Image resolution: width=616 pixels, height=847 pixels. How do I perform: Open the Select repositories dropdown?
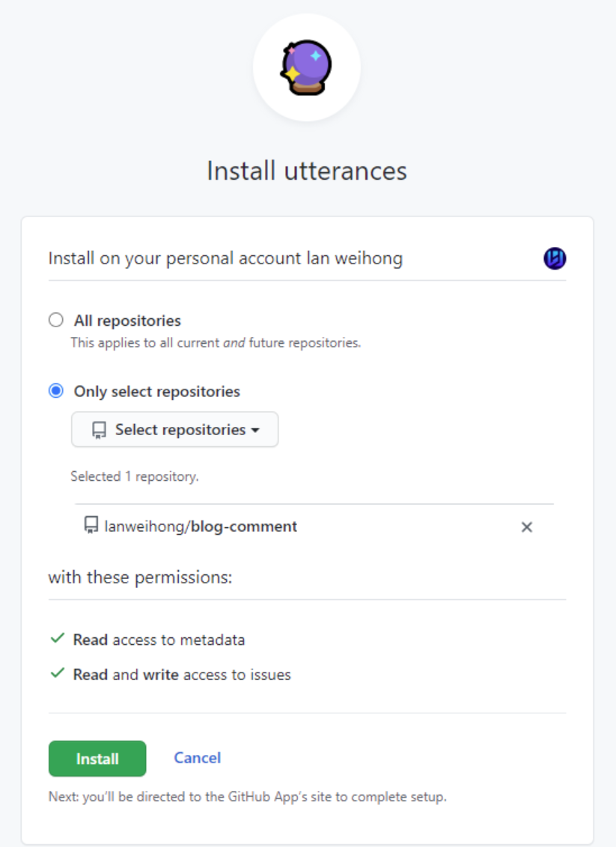(175, 429)
